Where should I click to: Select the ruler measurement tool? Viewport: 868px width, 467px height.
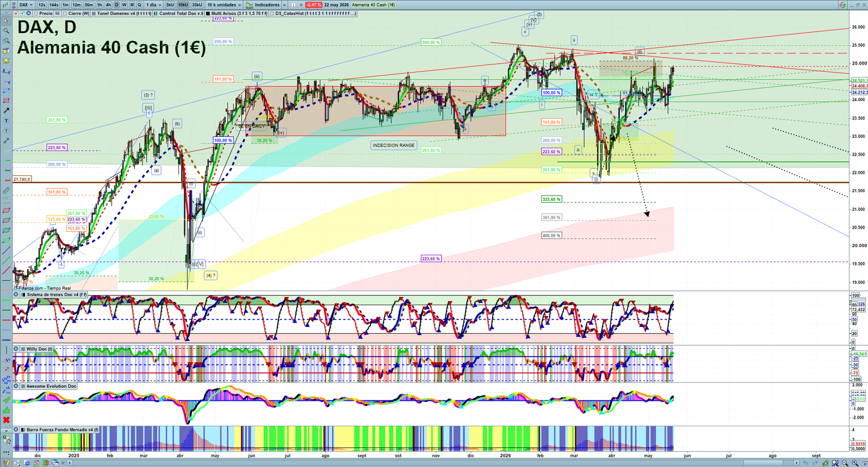(x=6, y=191)
